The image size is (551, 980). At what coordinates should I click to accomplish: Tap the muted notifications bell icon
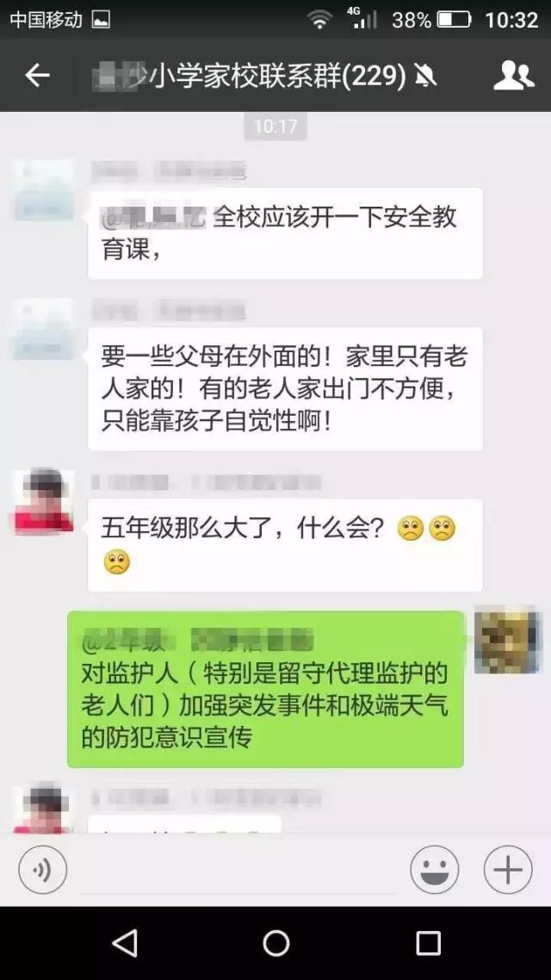click(425, 77)
